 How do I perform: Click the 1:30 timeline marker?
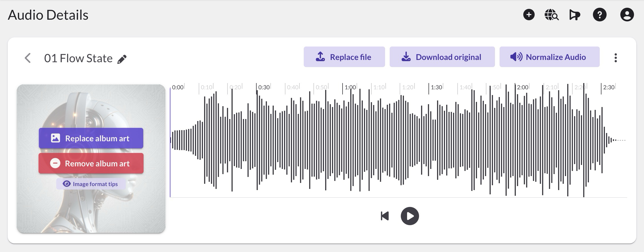click(x=436, y=87)
